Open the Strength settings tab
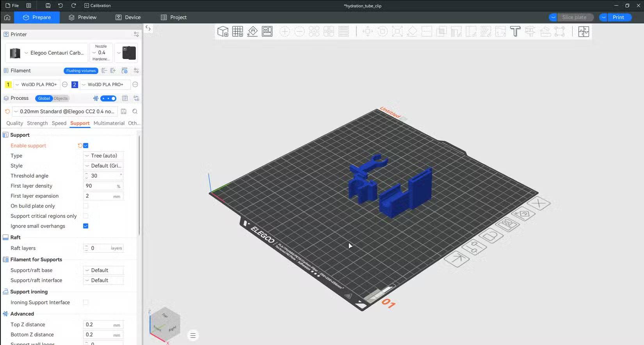This screenshot has height=345, width=644. click(x=37, y=123)
